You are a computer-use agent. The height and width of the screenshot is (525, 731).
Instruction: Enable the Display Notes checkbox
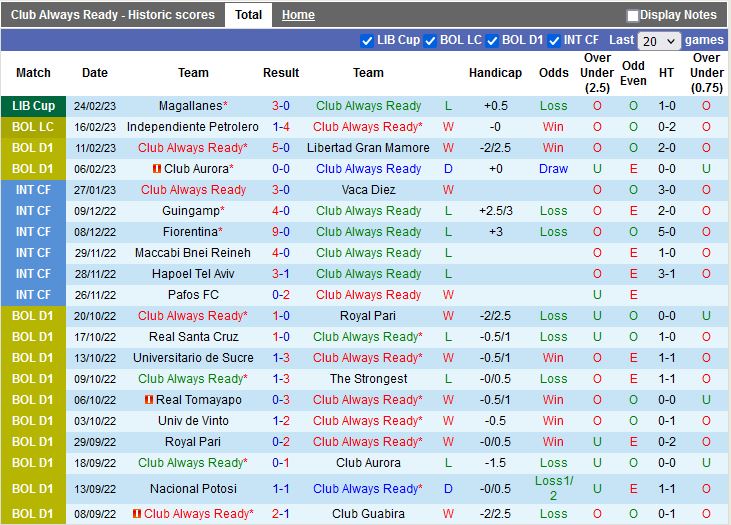(633, 16)
